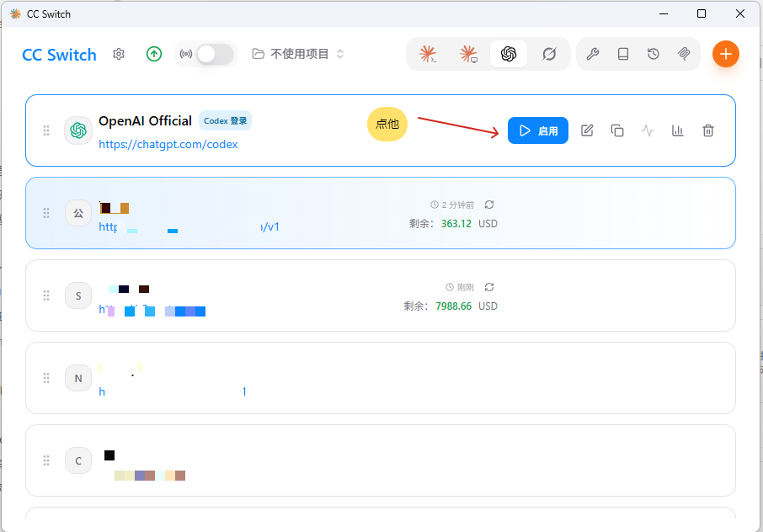
Task: Click the N avatar icon
Action: [78, 378]
